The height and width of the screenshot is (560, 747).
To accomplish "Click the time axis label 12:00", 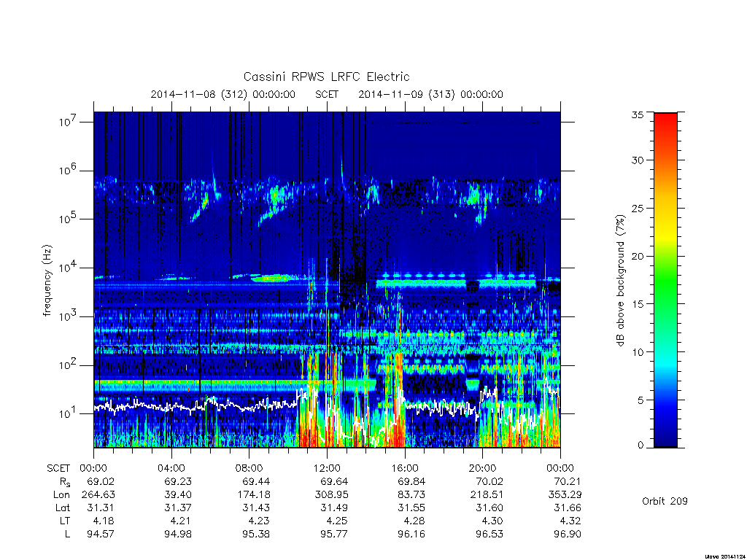I will (x=327, y=468).
